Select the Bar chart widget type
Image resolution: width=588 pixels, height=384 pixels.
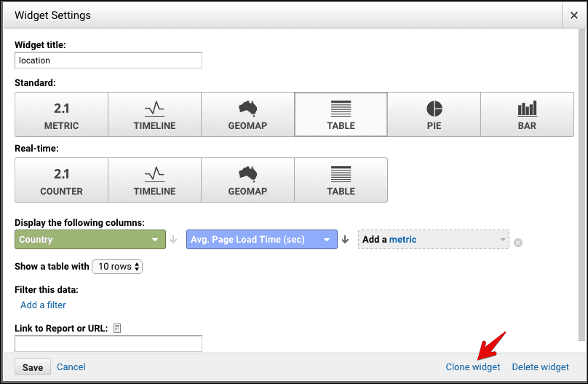527,114
